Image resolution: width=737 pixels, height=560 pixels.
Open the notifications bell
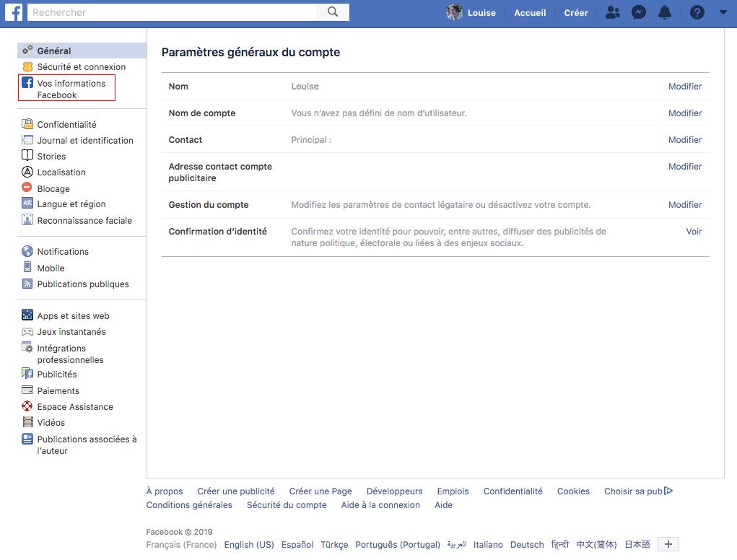coord(664,12)
